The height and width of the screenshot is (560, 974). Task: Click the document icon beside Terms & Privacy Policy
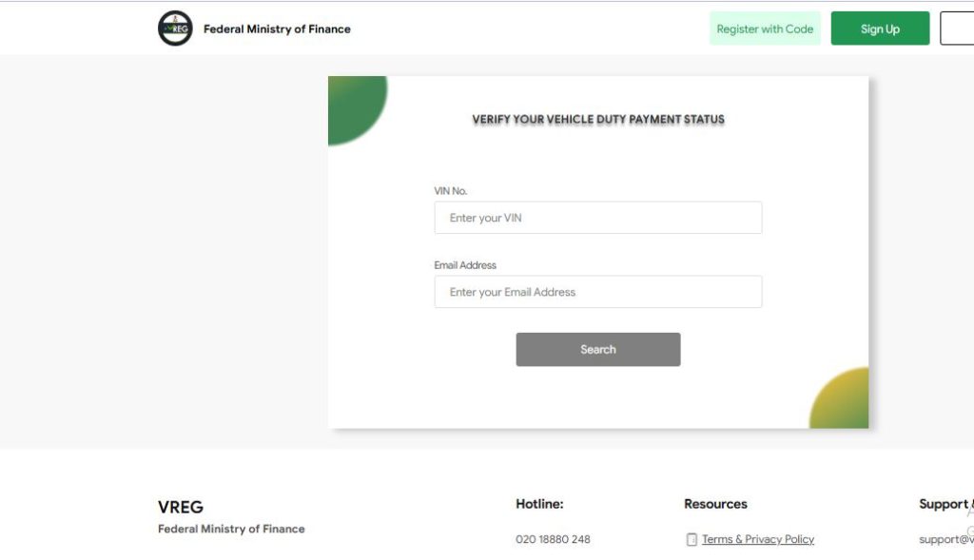[x=692, y=539]
